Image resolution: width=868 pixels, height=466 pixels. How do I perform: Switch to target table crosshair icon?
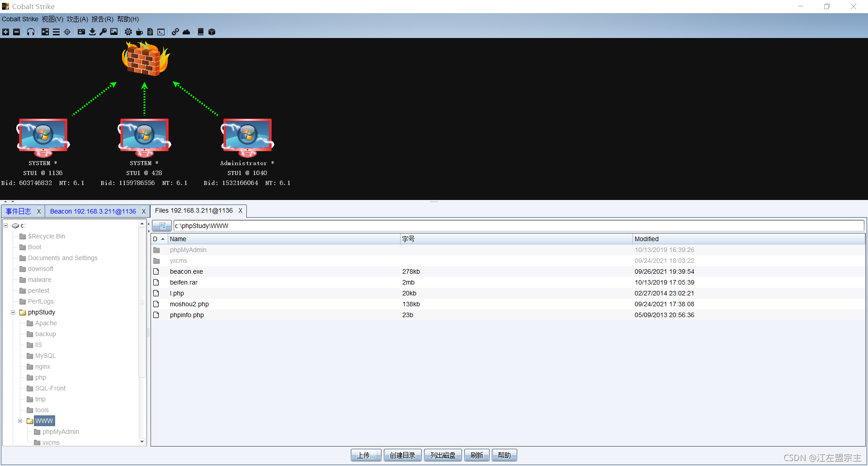coord(67,32)
